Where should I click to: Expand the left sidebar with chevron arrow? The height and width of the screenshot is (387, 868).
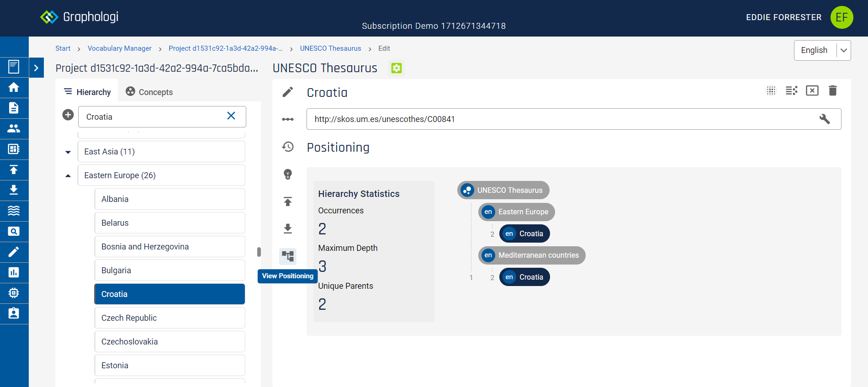(37, 68)
